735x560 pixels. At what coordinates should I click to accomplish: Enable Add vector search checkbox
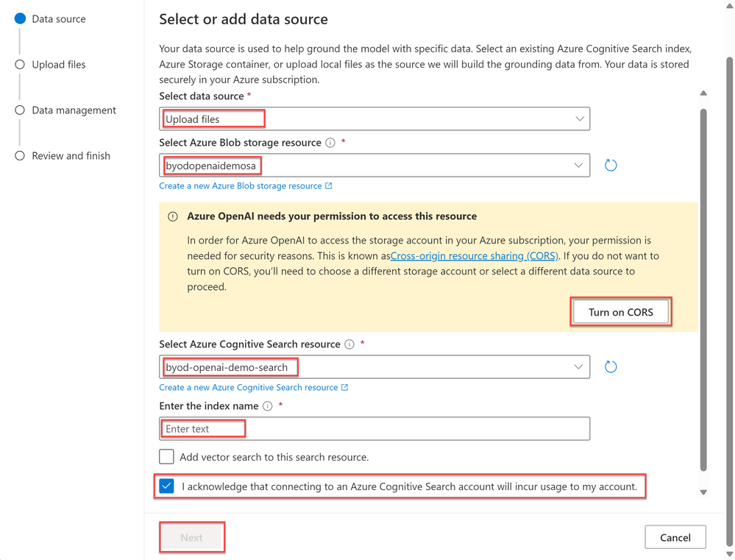click(166, 457)
